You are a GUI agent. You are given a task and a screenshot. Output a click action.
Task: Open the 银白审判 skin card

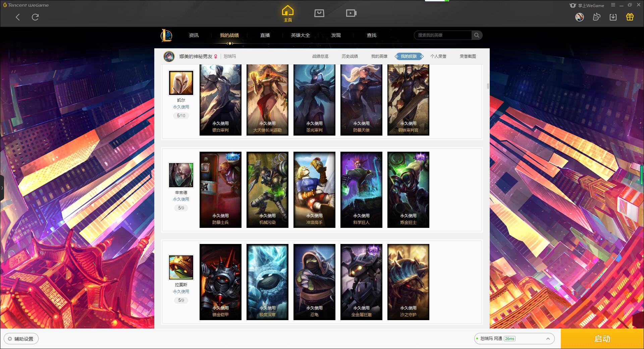(x=220, y=100)
